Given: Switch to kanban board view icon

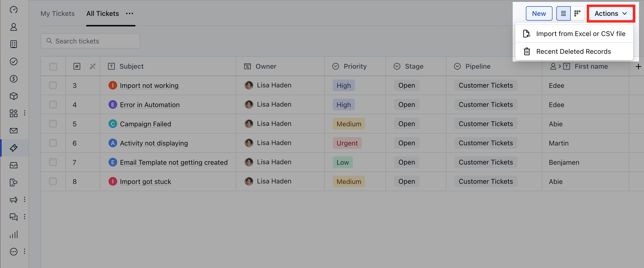Looking at the screenshot, I should point(577,13).
